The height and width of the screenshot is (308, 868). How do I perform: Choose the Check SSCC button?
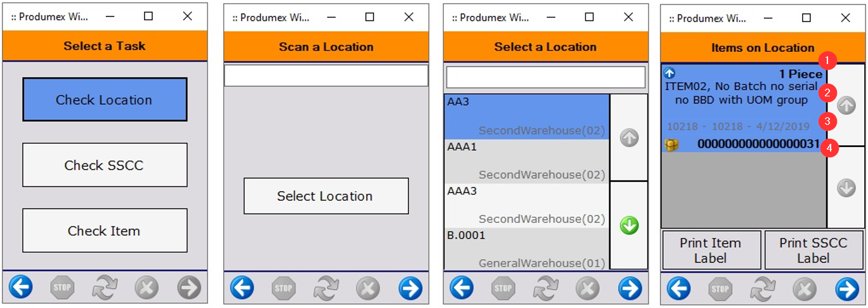click(x=105, y=165)
